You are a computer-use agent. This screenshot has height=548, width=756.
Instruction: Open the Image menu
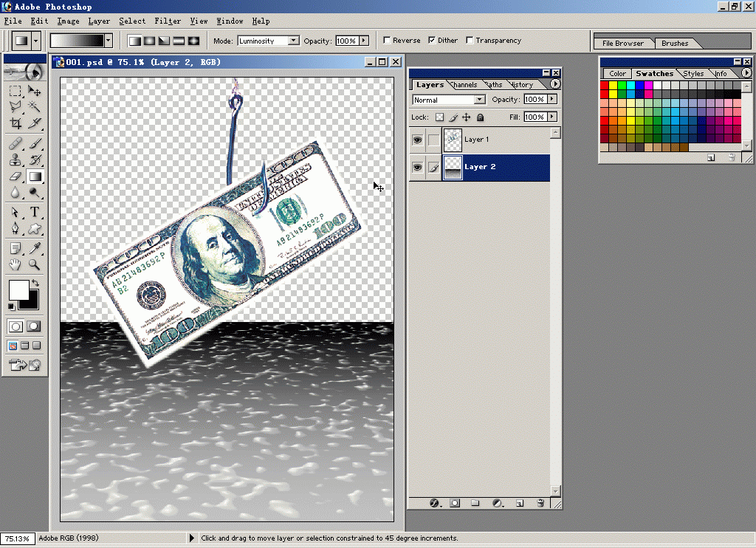tap(69, 21)
